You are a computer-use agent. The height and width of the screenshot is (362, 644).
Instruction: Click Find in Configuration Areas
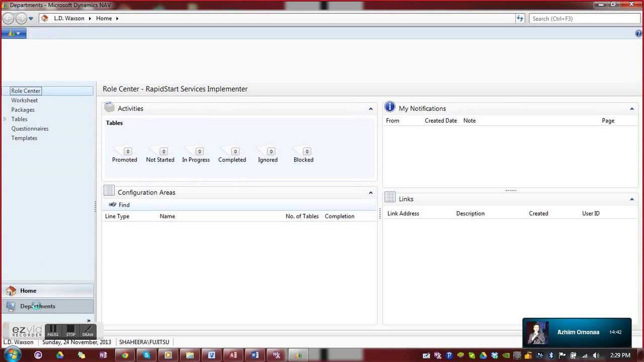(x=119, y=205)
